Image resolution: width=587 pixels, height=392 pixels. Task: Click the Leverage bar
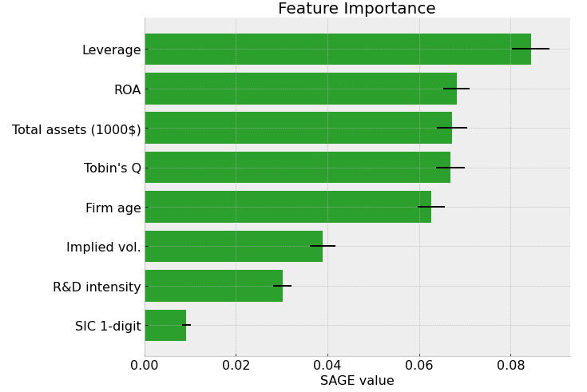pyautogui.click(x=338, y=49)
